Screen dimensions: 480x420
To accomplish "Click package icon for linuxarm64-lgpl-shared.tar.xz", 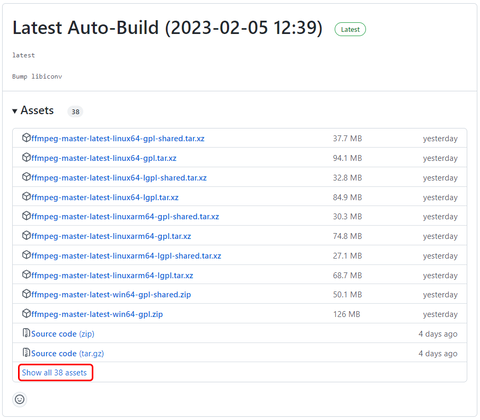I will pyautogui.click(x=26, y=255).
